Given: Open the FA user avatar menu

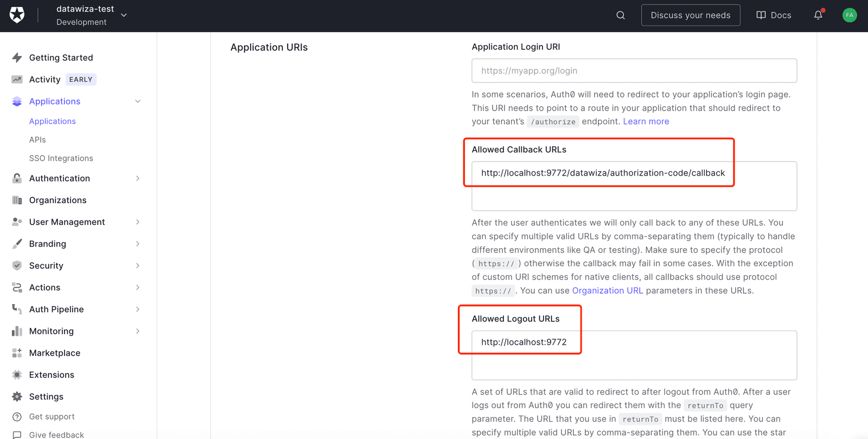Looking at the screenshot, I should [x=850, y=15].
